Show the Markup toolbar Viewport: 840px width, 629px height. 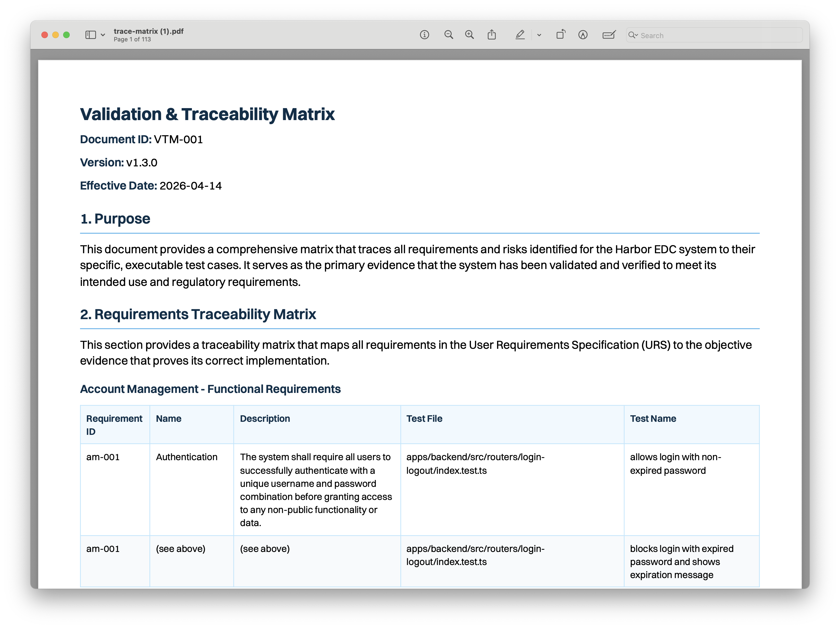(583, 35)
